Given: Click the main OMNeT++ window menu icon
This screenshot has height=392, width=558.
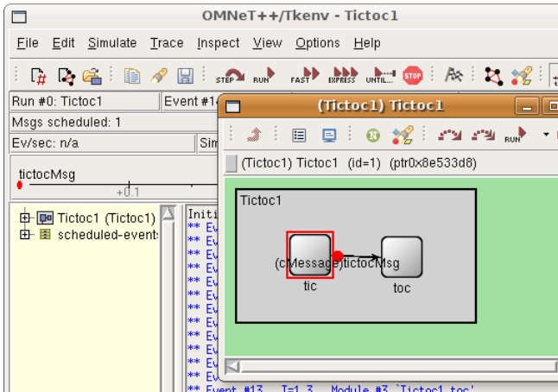Looking at the screenshot, I should pos(19,16).
